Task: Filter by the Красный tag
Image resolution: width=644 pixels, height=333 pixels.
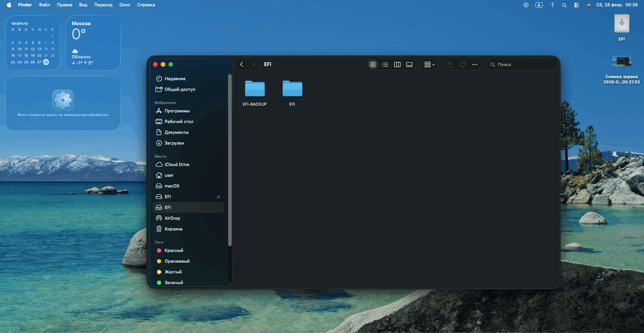Action: [x=188, y=251]
